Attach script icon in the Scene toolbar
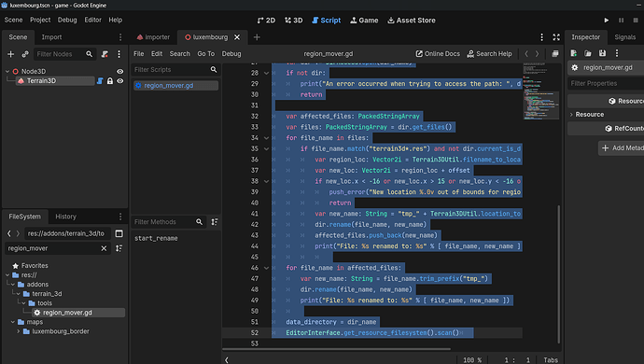This screenshot has width=644, height=364. (x=105, y=54)
